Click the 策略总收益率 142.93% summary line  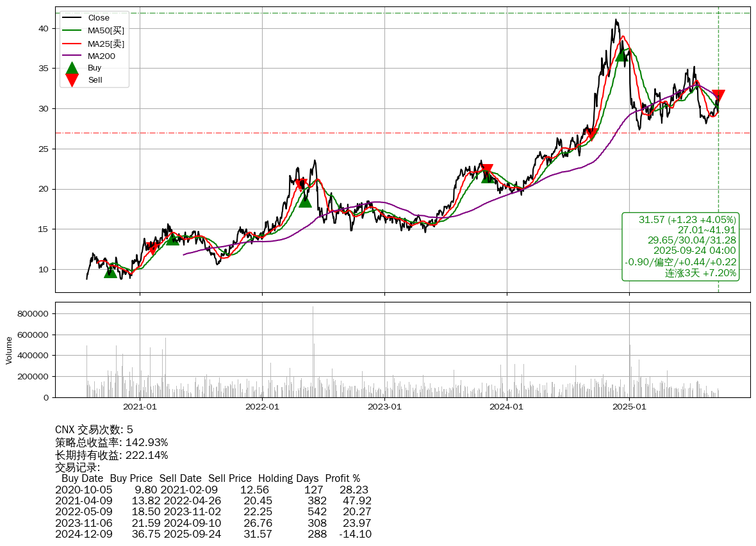pyautogui.click(x=111, y=442)
